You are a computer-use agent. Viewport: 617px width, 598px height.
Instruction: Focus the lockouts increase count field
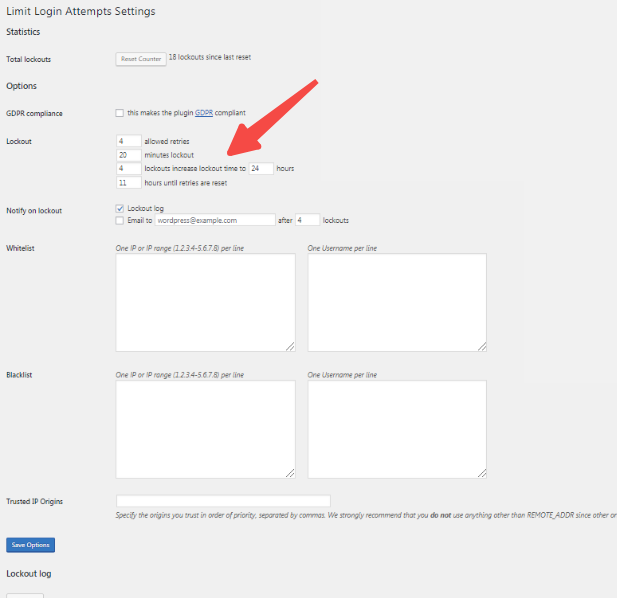tap(128, 169)
